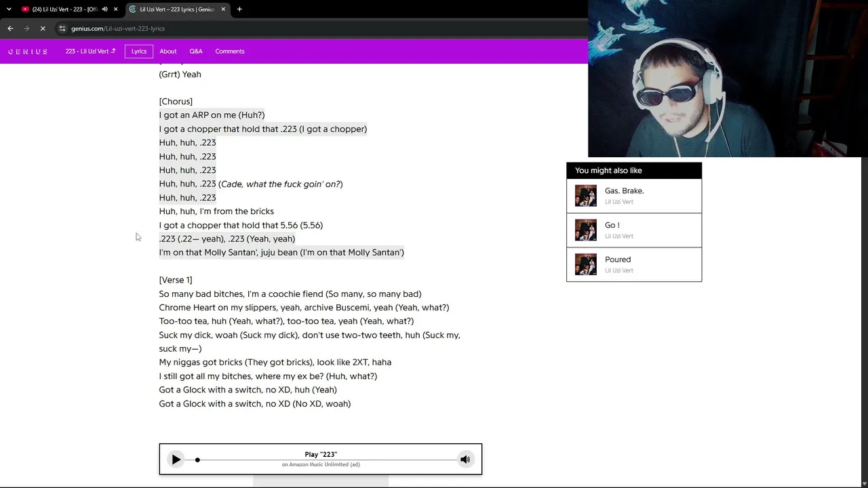Open the Lyrics section tab

coord(139,52)
